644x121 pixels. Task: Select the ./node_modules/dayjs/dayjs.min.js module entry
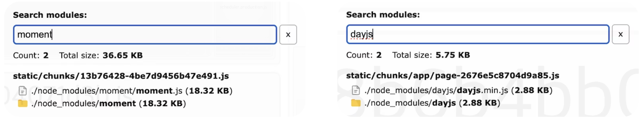458,90
